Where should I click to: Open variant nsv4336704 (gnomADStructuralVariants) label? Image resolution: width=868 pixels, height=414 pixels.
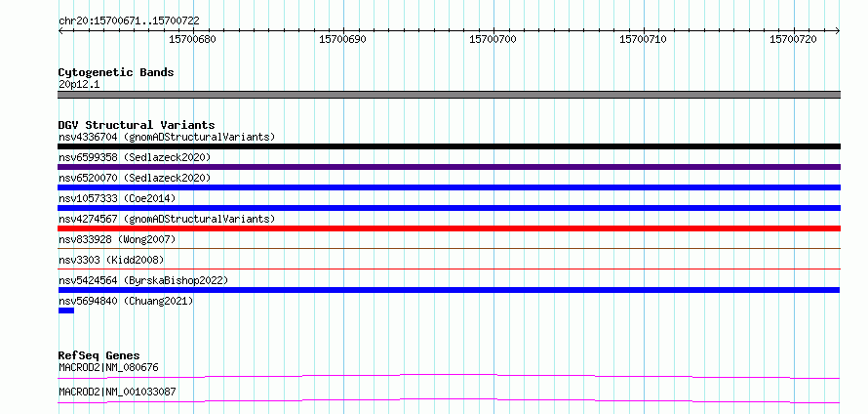tap(167, 137)
